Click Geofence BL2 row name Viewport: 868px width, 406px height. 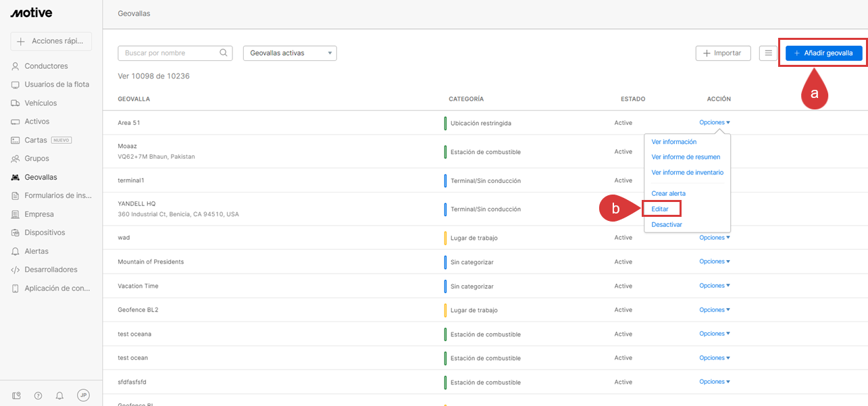pyautogui.click(x=138, y=309)
